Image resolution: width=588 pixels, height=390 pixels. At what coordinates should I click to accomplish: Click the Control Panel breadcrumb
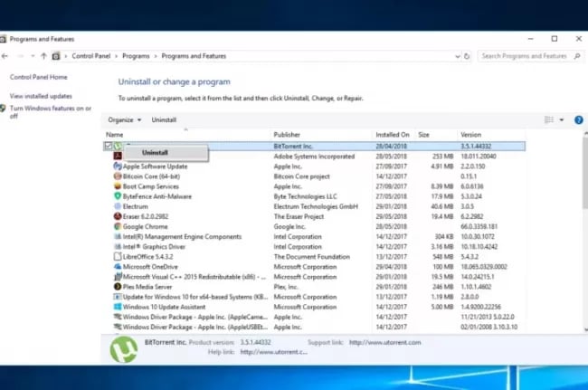click(x=91, y=56)
